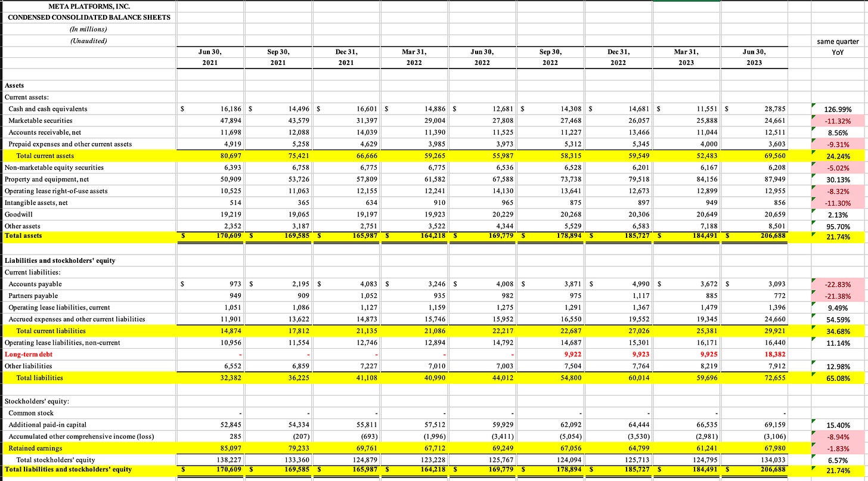Select the (In millions) cell
This screenshot has height=481, width=868.
pyautogui.click(x=89, y=29)
